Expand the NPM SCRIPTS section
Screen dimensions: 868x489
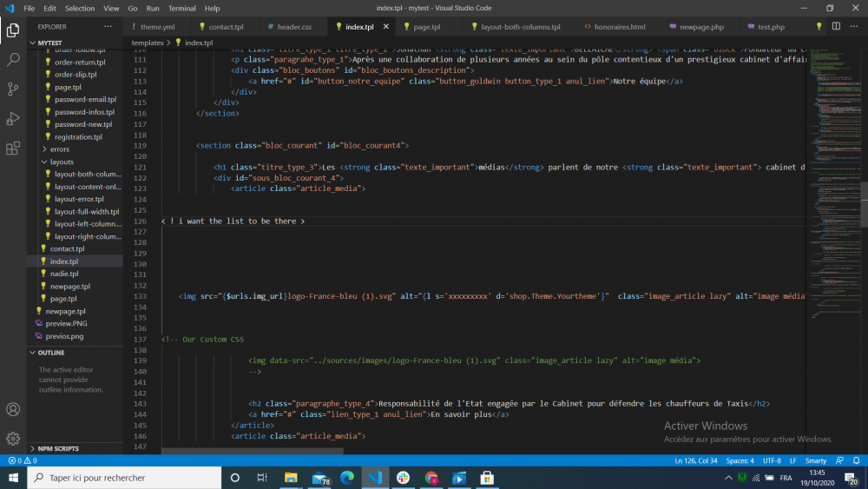(x=58, y=449)
